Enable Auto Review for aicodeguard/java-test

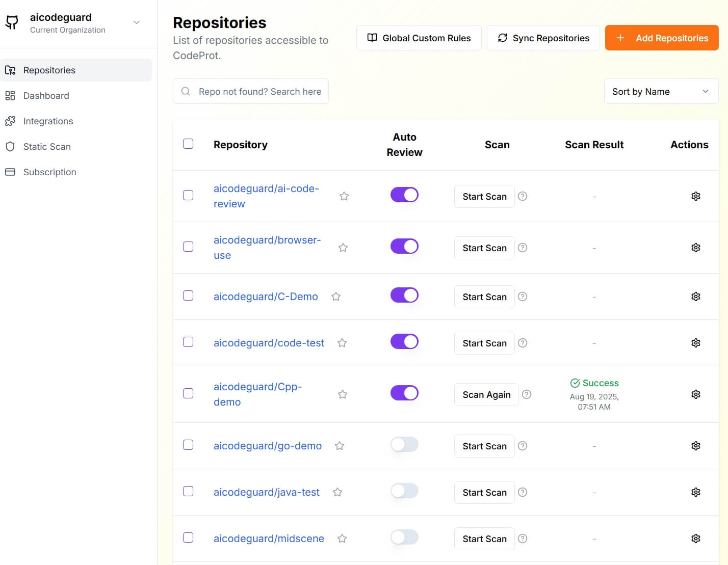point(404,491)
